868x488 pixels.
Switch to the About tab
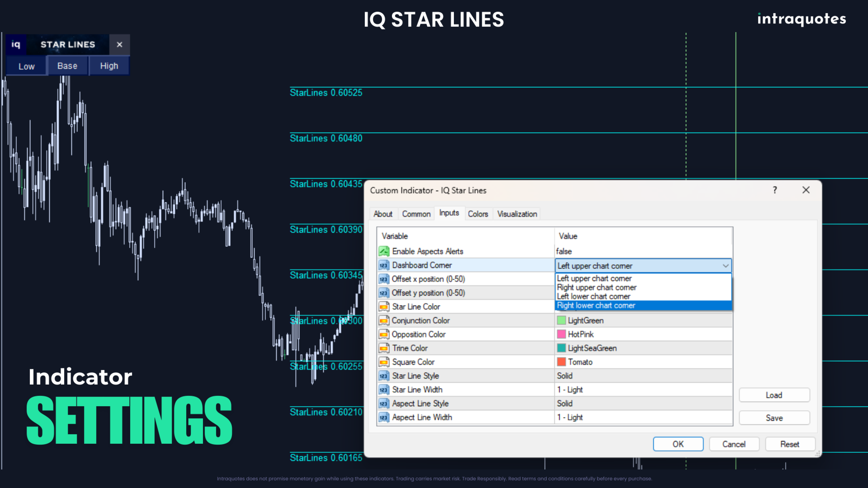383,214
